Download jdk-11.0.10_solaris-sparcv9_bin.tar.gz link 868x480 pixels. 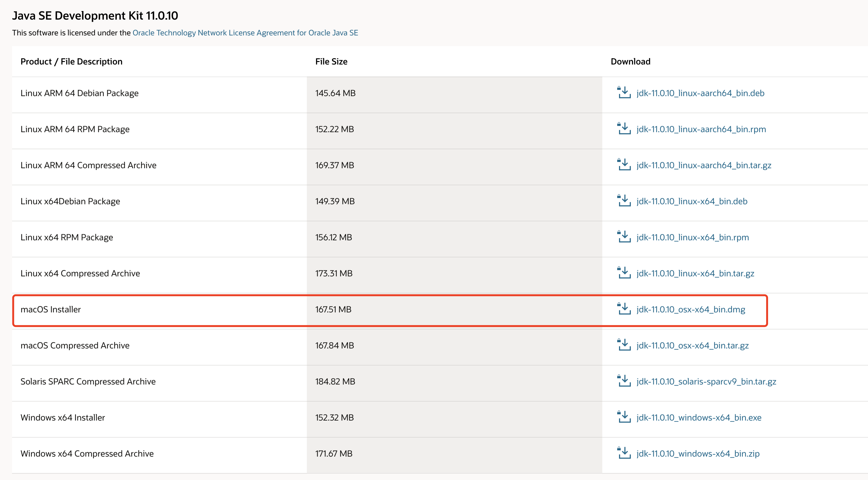(706, 381)
